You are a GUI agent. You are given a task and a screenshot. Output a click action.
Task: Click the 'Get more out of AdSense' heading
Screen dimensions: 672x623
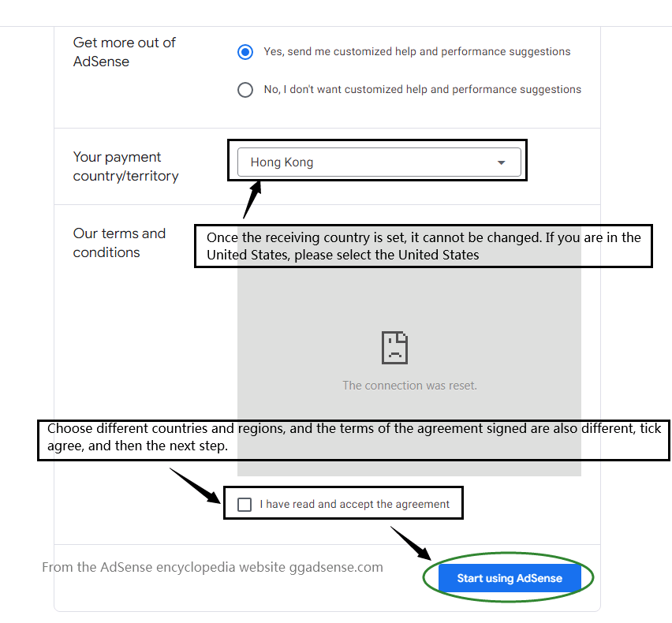(125, 52)
